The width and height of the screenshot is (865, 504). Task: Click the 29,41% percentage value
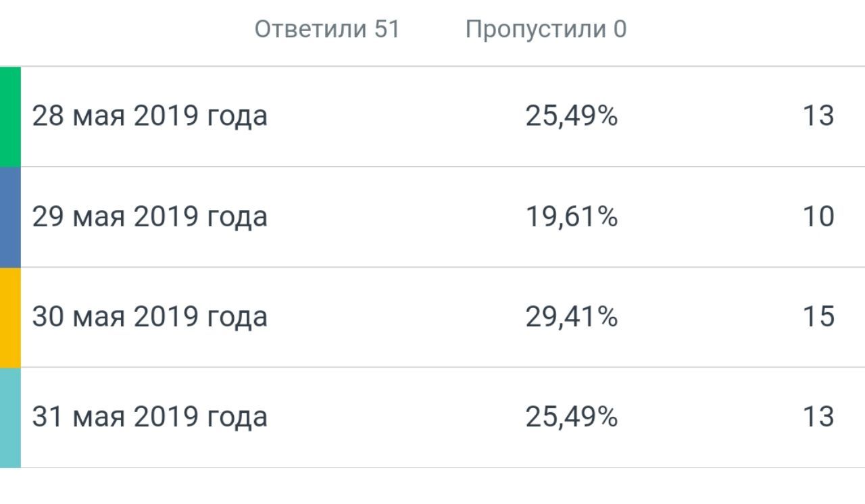point(572,317)
